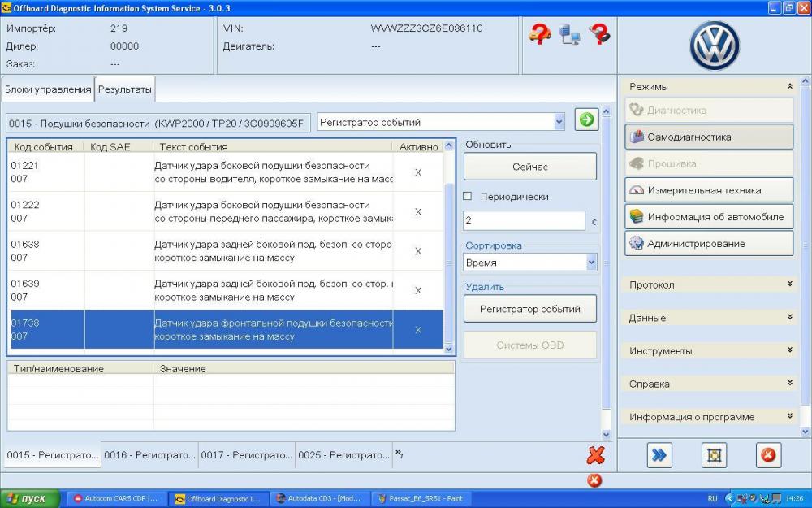Click the update interval seconds field
This screenshot has height=508, width=812.
[x=523, y=220]
